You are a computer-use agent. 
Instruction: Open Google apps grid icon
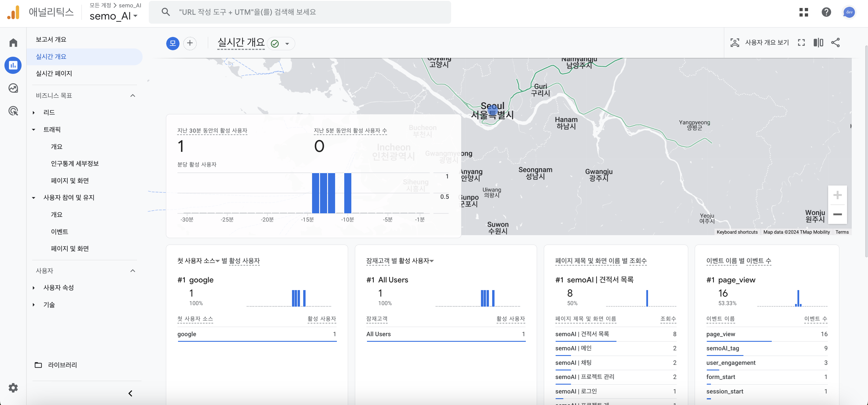point(804,12)
